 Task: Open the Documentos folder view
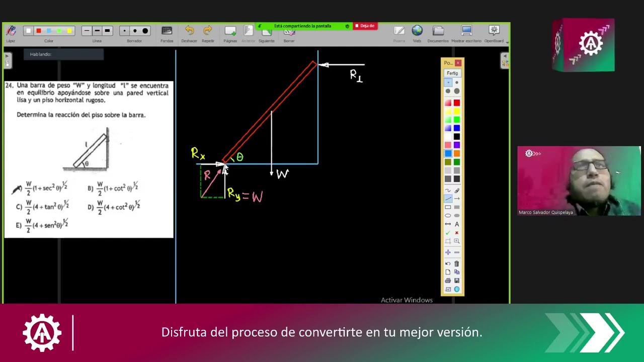click(x=438, y=31)
